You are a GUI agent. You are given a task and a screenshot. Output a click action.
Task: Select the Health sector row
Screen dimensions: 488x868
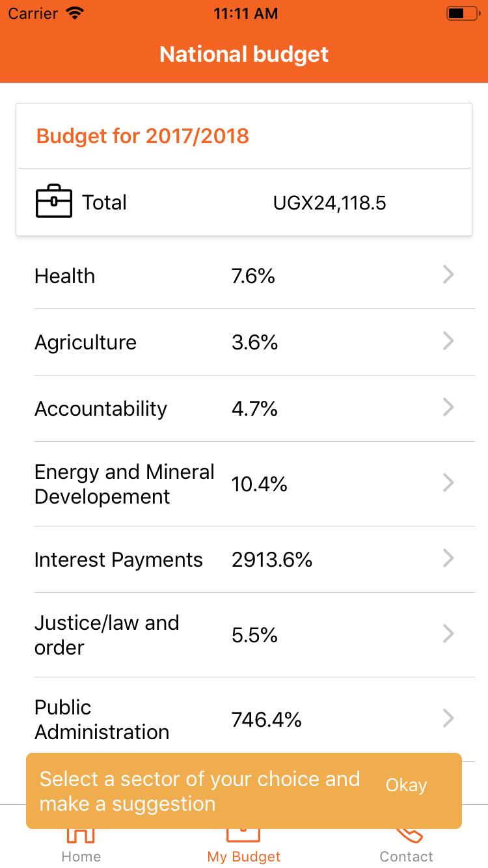pyautogui.click(x=254, y=276)
